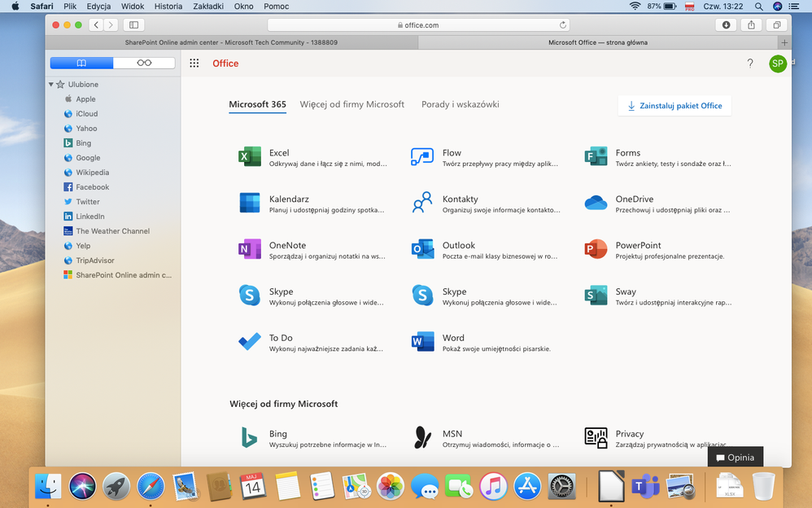
Task: Open System Preferences from the Dock
Action: 561,487
